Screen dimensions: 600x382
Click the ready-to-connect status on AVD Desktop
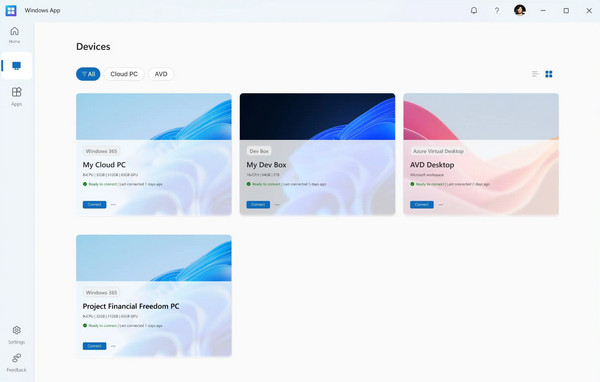tap(427, 184)
